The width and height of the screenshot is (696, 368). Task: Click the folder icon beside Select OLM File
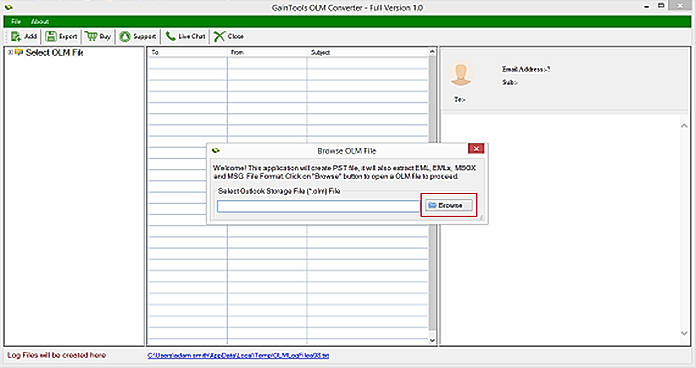19,52
